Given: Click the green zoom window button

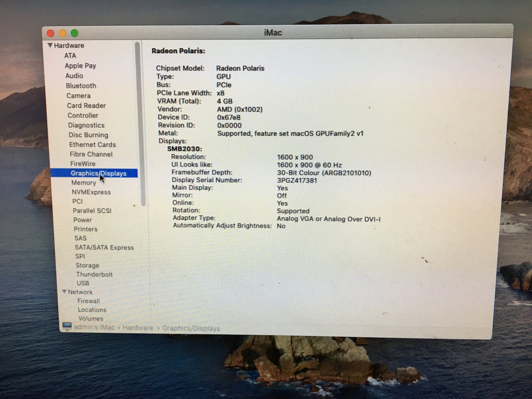Looking at the screenshot, I should click(74, 33).
